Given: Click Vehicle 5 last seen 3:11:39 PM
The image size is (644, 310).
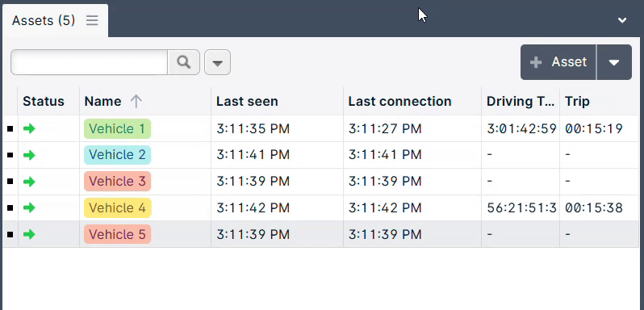Looking at the screenshot, I should click(x=253, y=234).
